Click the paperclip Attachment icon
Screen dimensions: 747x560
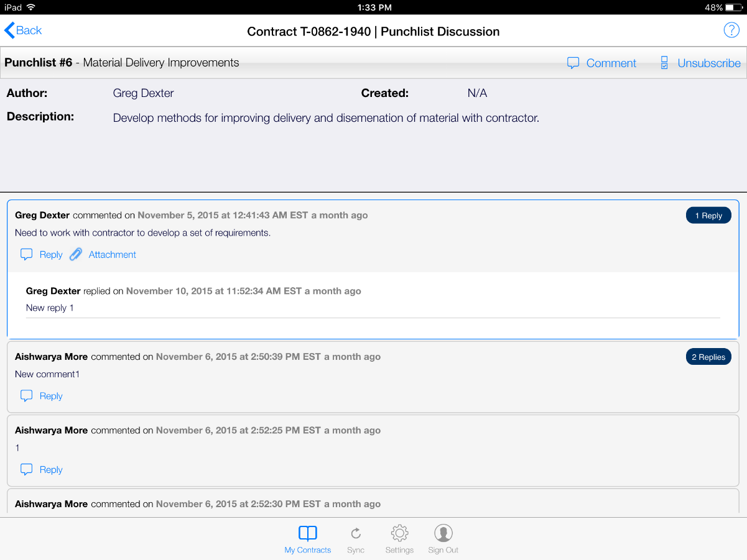76,254
